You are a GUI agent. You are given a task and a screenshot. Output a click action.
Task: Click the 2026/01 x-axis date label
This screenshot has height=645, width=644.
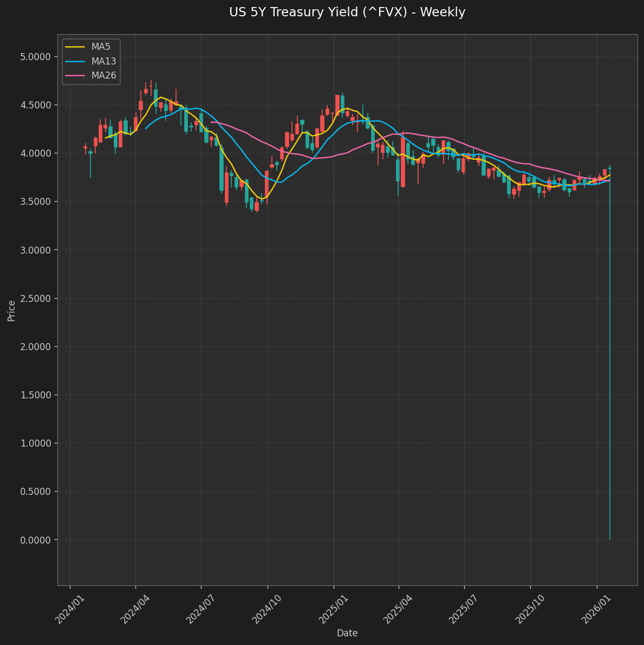pyautogui.click(x=596, y=609)
